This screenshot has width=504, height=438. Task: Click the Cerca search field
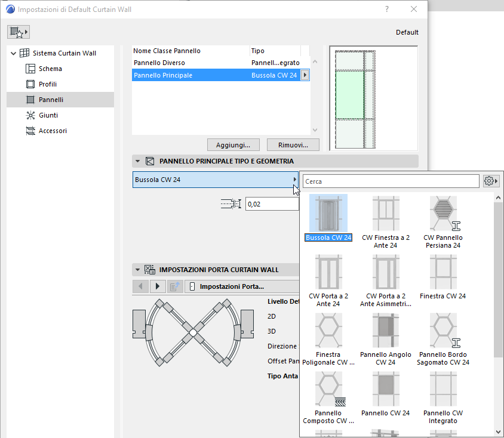tap(391, 181)
